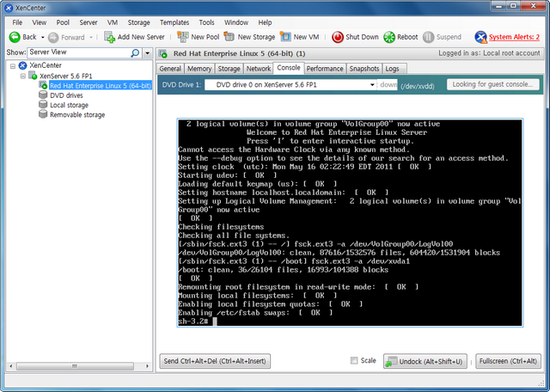The width and height of the screenshot is (550, 392).
Task: Click the Removable storage disk icon
Action: [43, 114]
